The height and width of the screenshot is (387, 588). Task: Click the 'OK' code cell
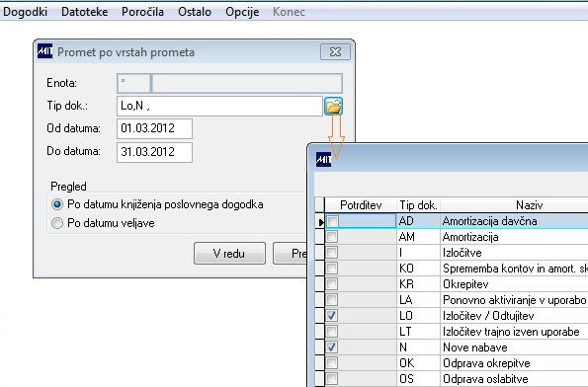(x=418, y=362)
